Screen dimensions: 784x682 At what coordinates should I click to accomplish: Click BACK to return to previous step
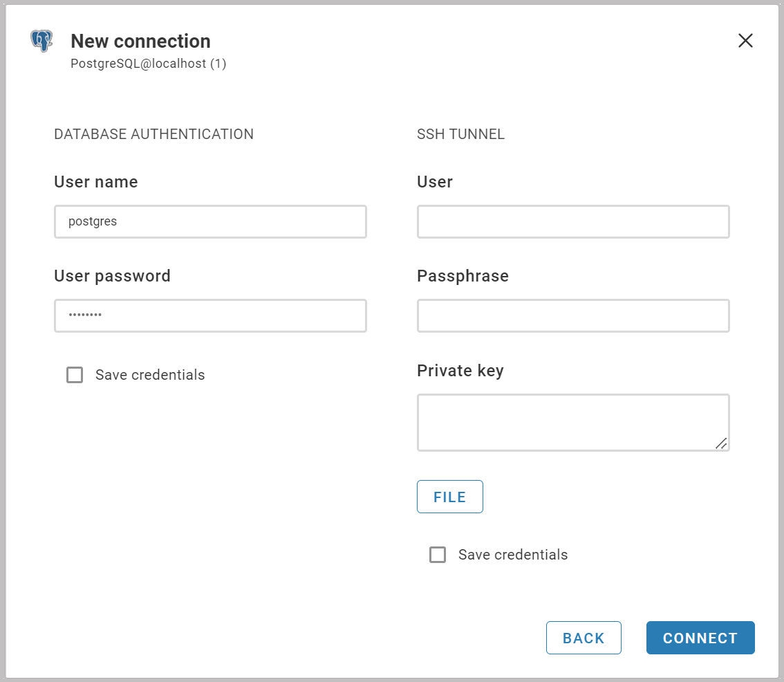[584, 638]
